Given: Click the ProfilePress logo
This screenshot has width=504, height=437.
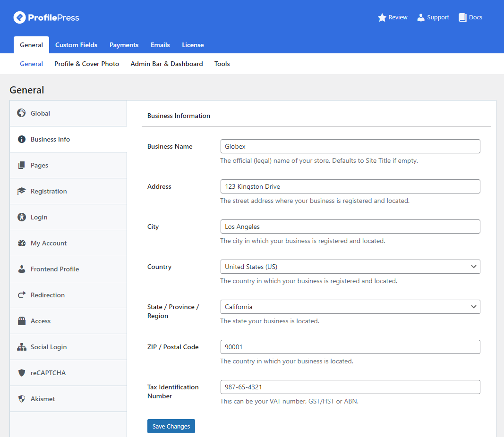Looking at the screenshot, I should (x=46, y=18).
